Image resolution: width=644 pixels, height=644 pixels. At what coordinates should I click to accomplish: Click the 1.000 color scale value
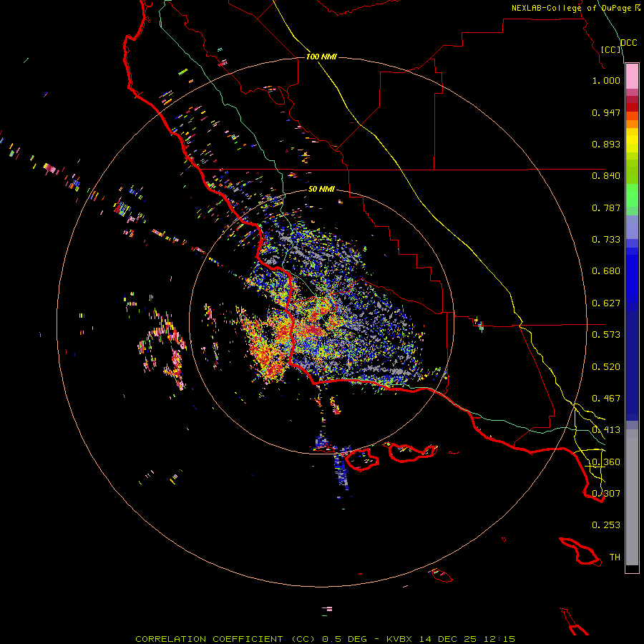[x=606, y=80]
